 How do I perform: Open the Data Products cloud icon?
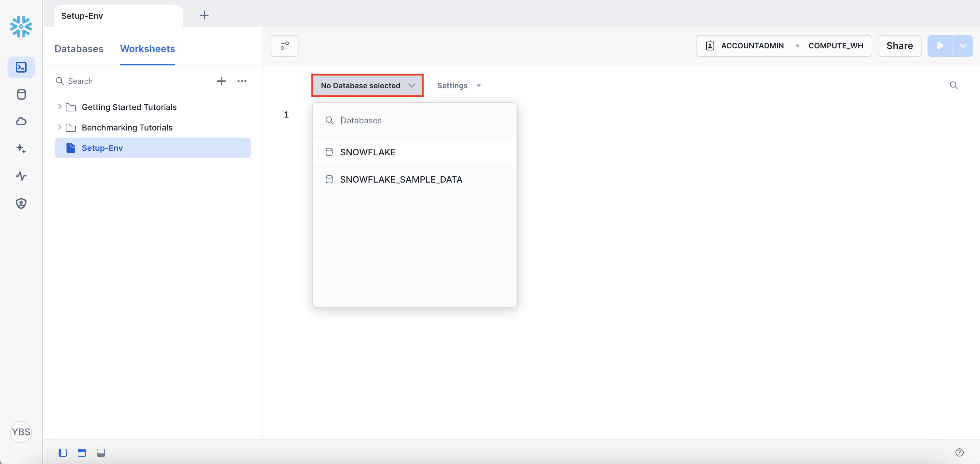[21, 121]
